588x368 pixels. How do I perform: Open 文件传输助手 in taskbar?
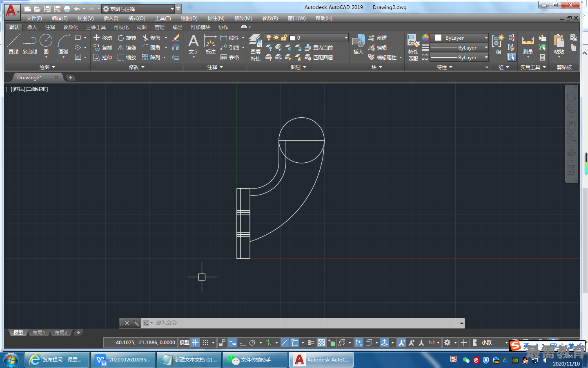[255, 360]
